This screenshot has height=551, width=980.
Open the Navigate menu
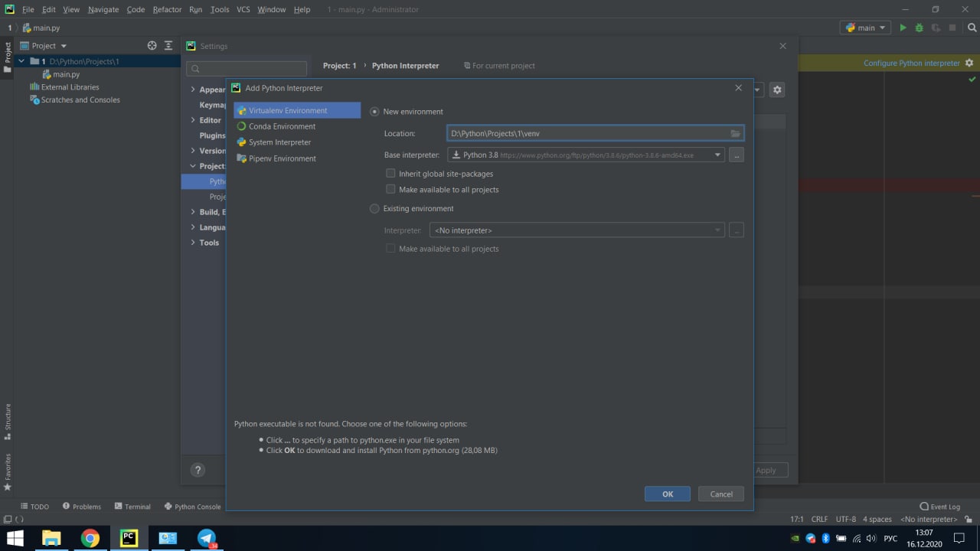103,9
